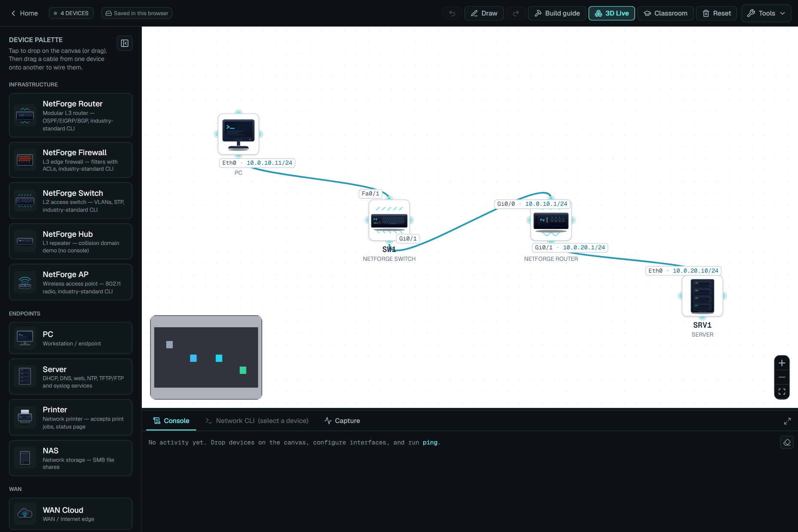Add a NetForge Router from palette
Screen dimensions: 798x532
pos(71,115)
